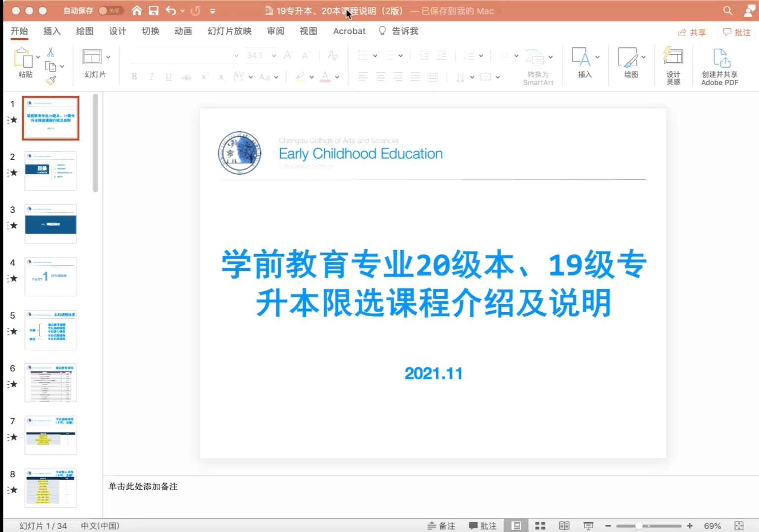Select the Format Painter brush icon
759x532 pixels.
tap(51, 80)
